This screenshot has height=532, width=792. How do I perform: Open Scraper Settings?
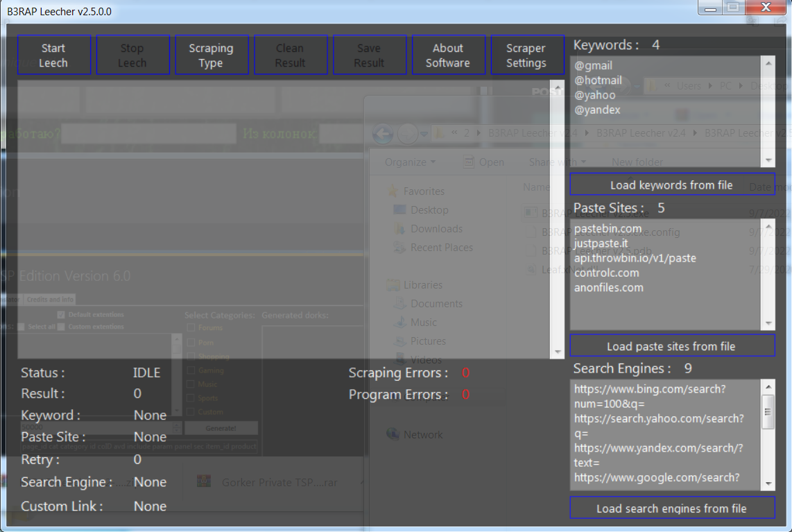pos(527,55)
